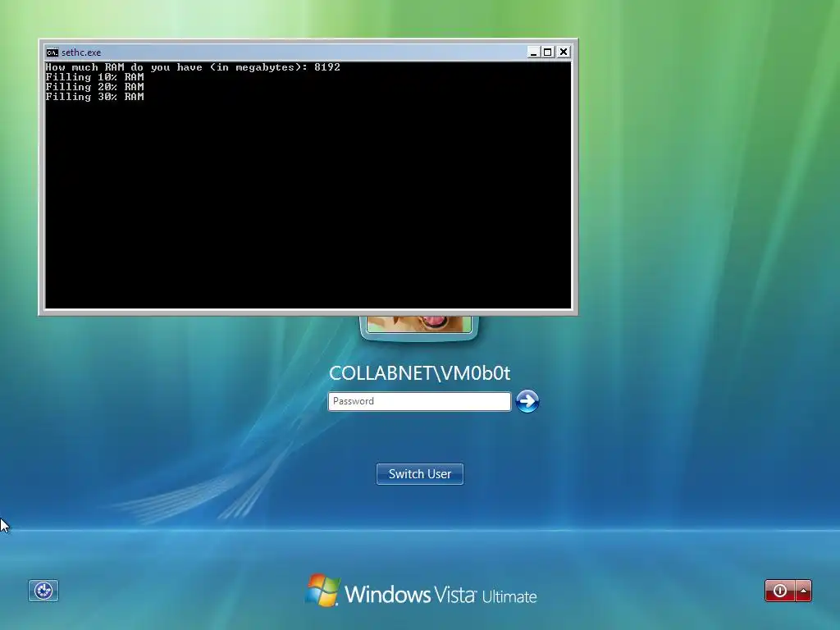Click the 'Filling 20% RAM' console line

[95, 87]
